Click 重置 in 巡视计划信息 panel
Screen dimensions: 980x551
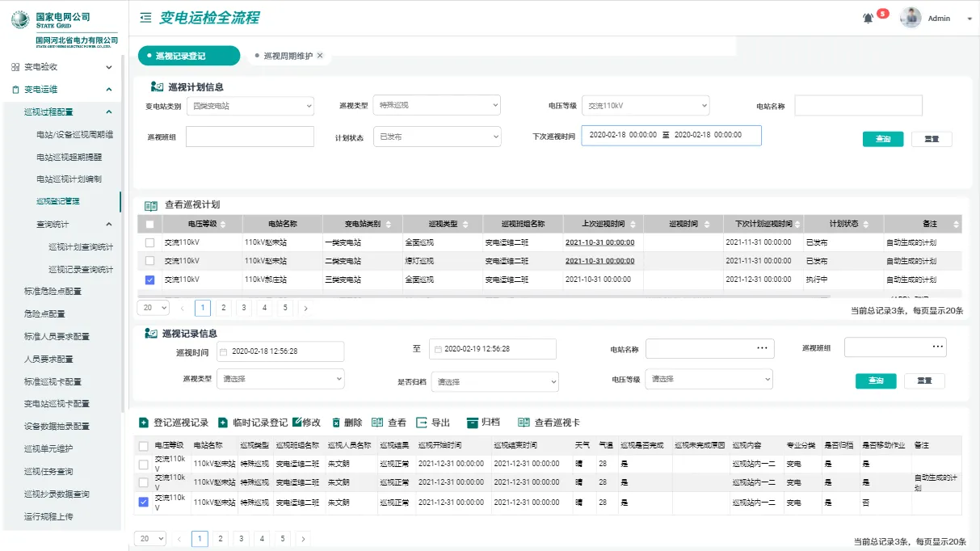click(x=932, y=139)
